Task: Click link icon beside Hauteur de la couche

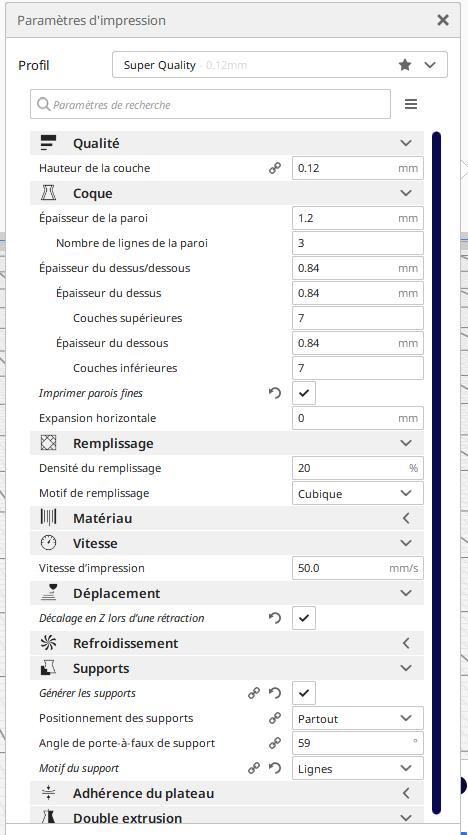Action: pos(275,168)
